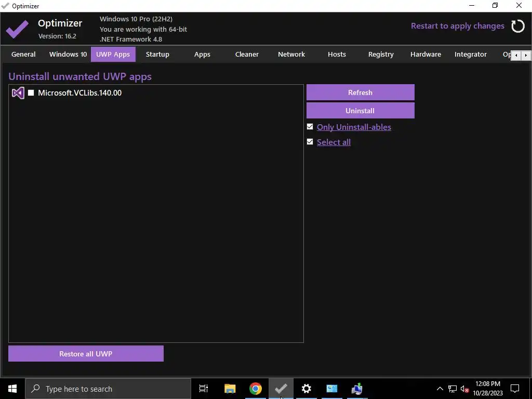Image resolution: width=532 pixels, height=399 pixels.
Task: Go to the Startup tab
Action: (157, 54)
